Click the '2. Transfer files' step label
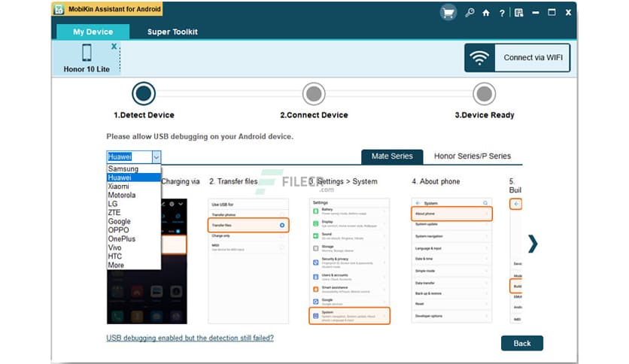This screenshot has height=364, width=629. click(233, 181)
